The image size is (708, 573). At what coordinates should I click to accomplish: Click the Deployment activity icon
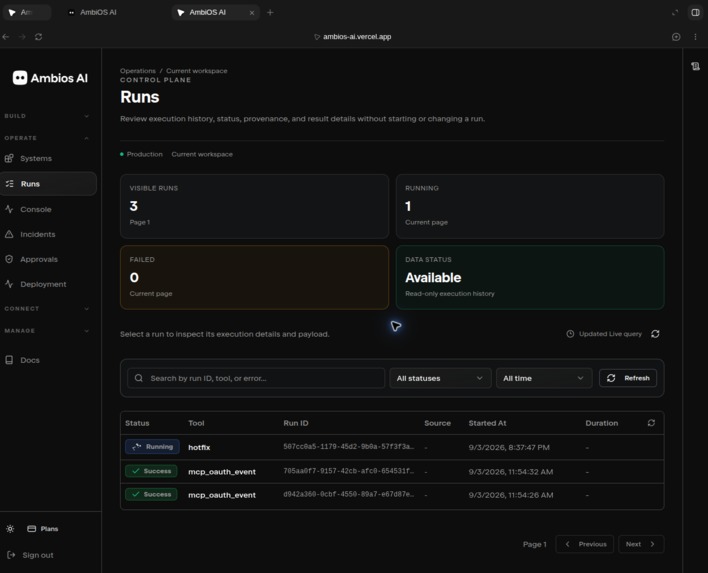click(9, 284)
